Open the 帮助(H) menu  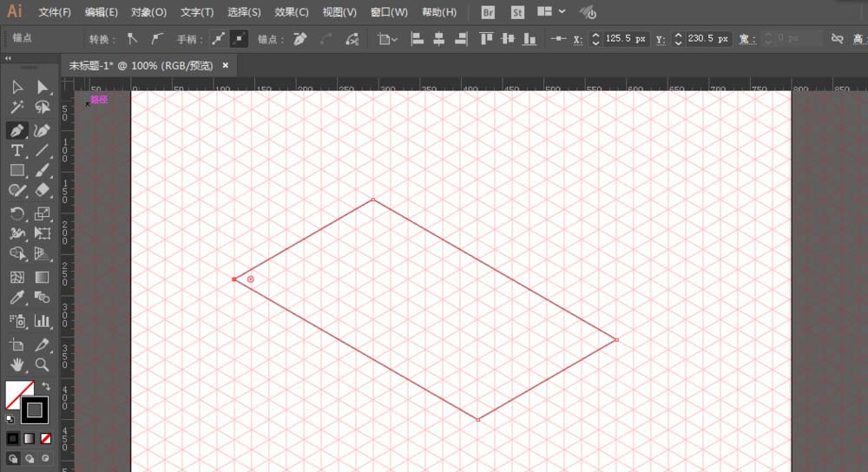pyautogui.click(x=439, y=11)
